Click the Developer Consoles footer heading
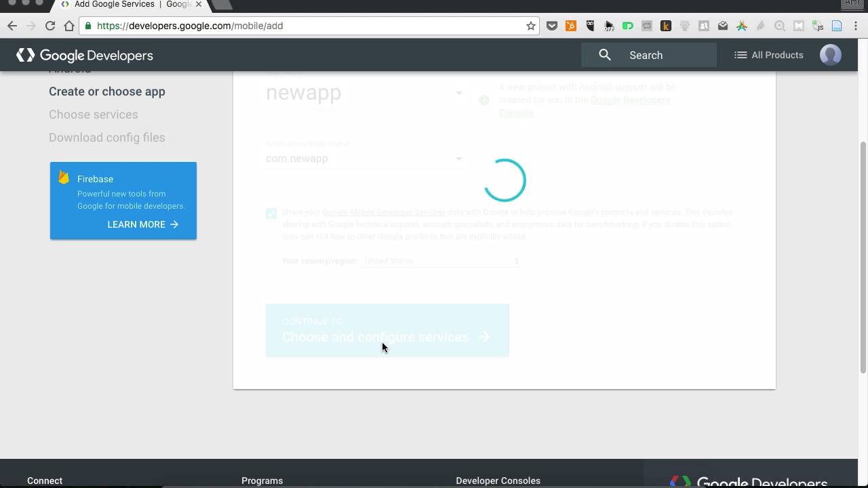868x488 pixels. point(498,481)
